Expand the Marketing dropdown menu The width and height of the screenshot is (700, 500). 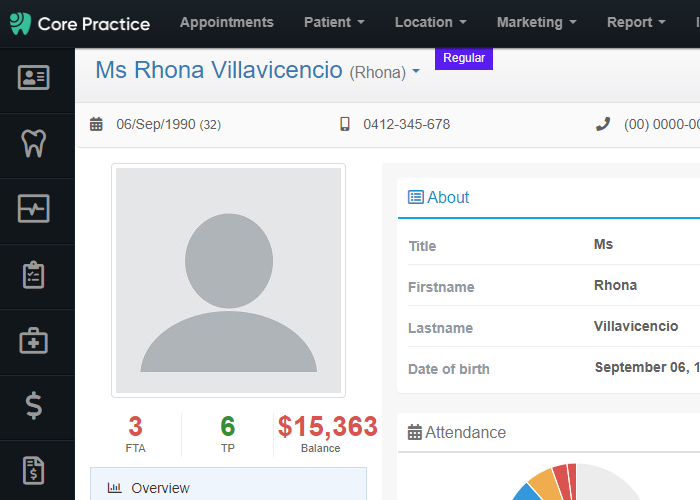point(537,22)
